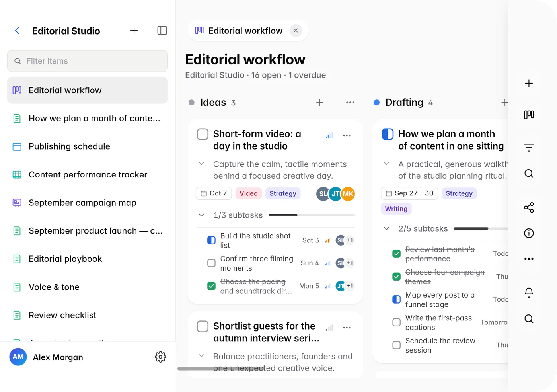Click the SL JT MK assignee avatars

click(335, 194)
